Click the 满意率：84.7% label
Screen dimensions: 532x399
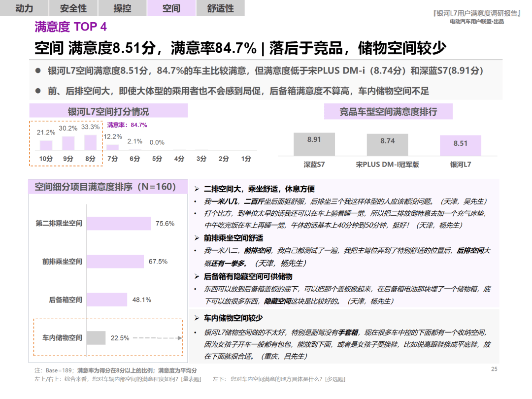127,125
